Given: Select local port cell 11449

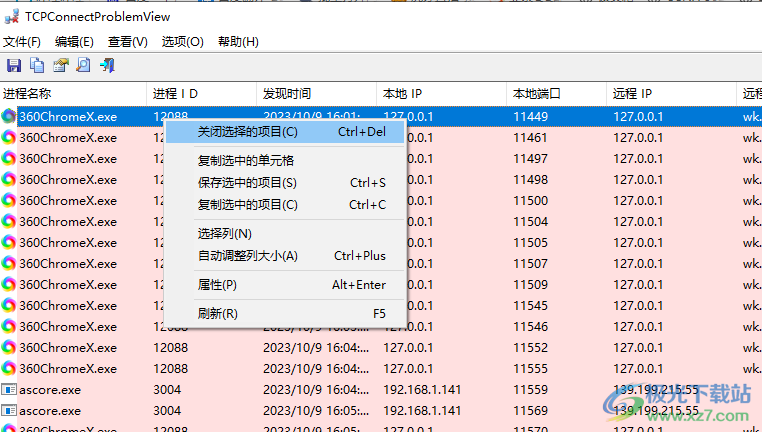Looking at the screenshot, I should tap(531, 117).
